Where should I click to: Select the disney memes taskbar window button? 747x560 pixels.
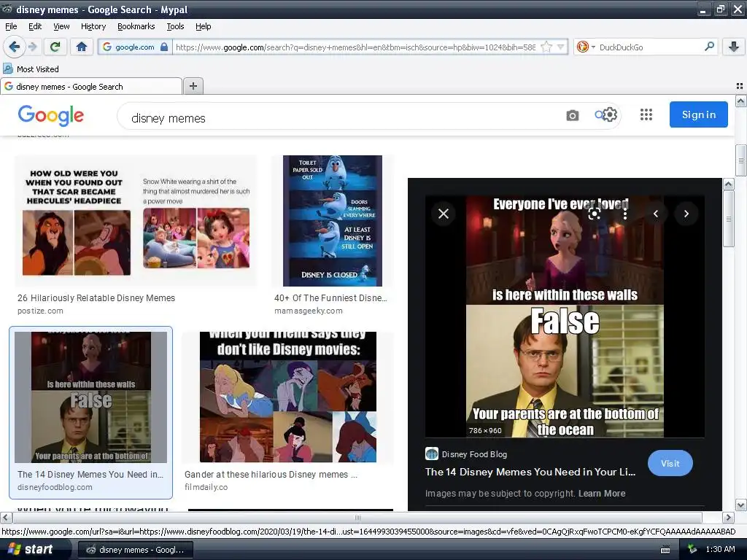[x=135, y=550]
